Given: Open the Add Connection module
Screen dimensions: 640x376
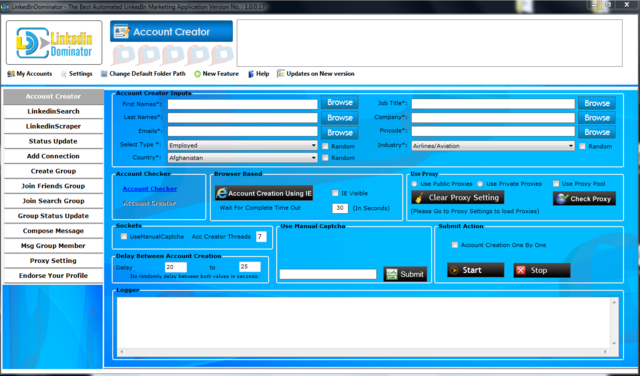Looking at the screenshot, I should [53, 156].
